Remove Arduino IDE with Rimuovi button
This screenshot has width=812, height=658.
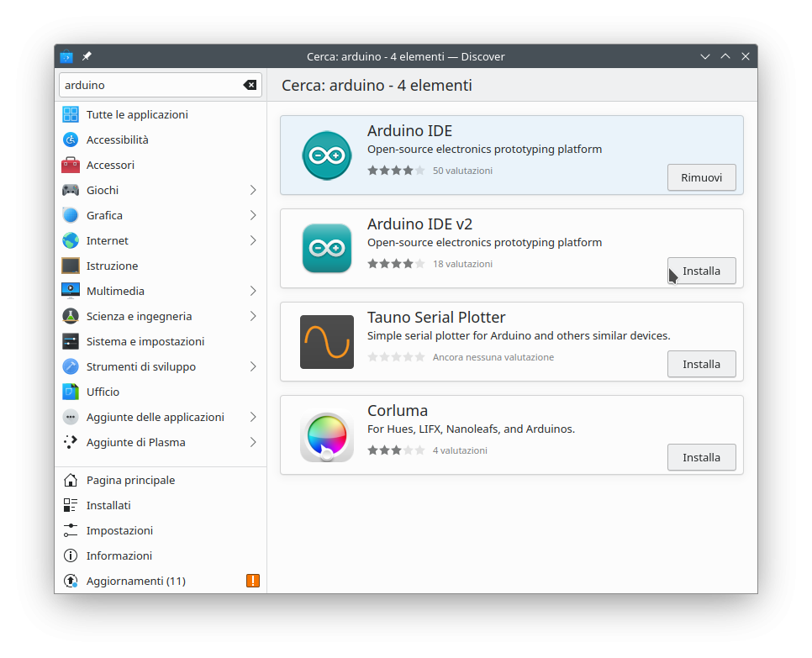[702, 177]
